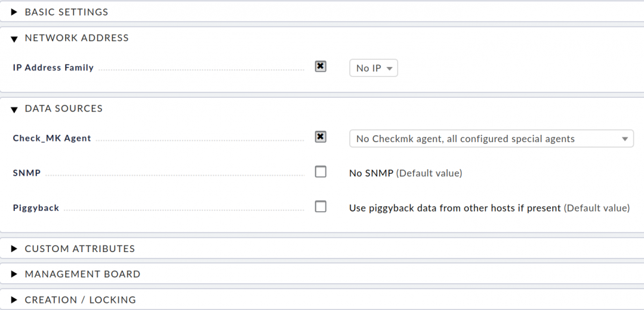
Task: Collapse the Data Sources section triangle
Action: tap(14, 110)
